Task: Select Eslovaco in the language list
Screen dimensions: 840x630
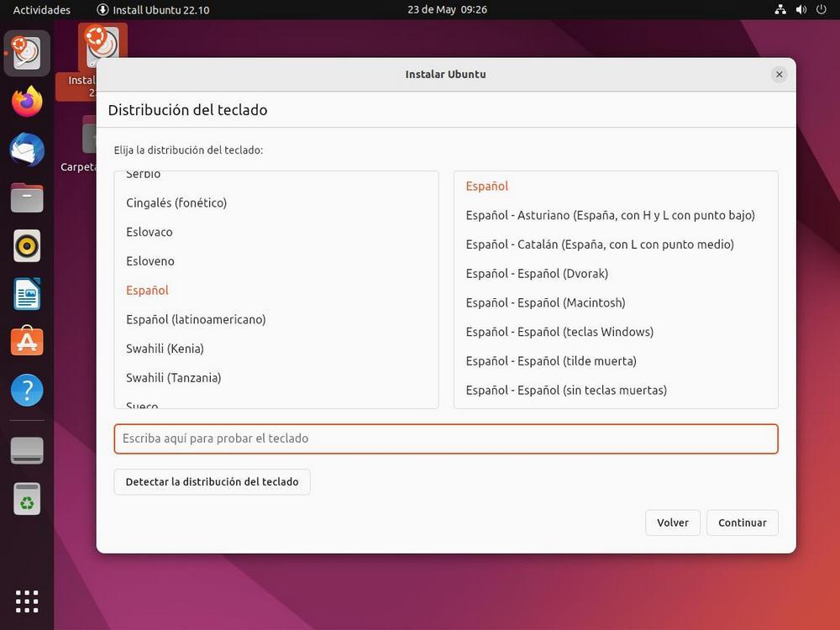Action: (x=276, y=232)
